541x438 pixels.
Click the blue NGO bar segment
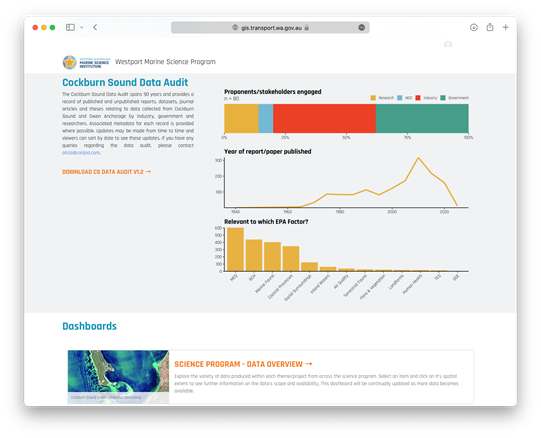pos(266,118)
